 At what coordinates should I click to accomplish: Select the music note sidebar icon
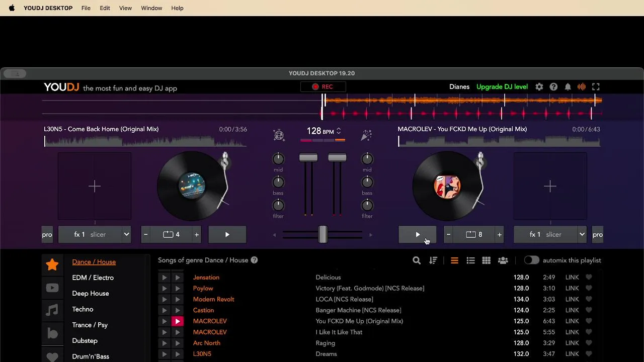tap(52, 310)
